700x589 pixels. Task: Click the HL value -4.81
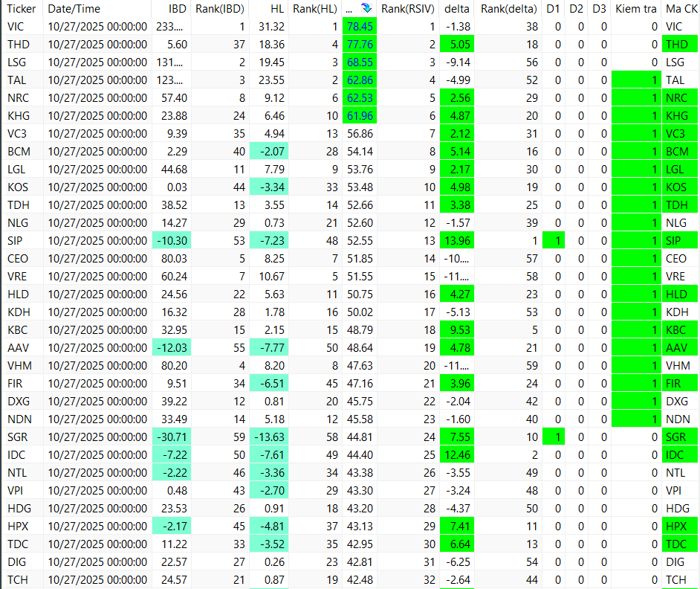(x=269, y=526)
